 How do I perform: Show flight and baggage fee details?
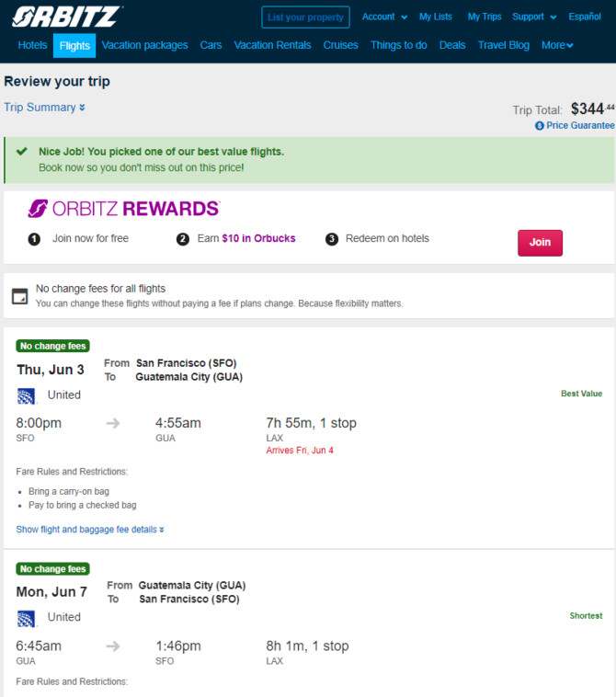(x=90, y=530)
